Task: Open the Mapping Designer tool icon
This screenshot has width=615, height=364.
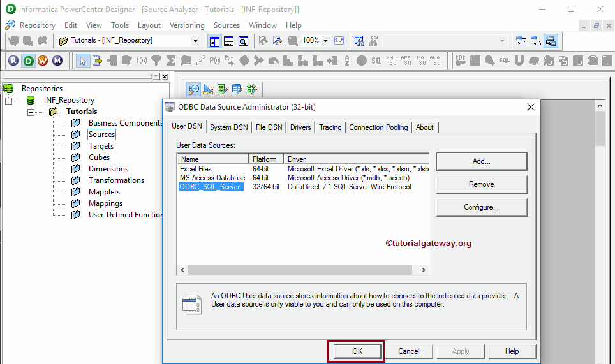Action: point(251,89)
